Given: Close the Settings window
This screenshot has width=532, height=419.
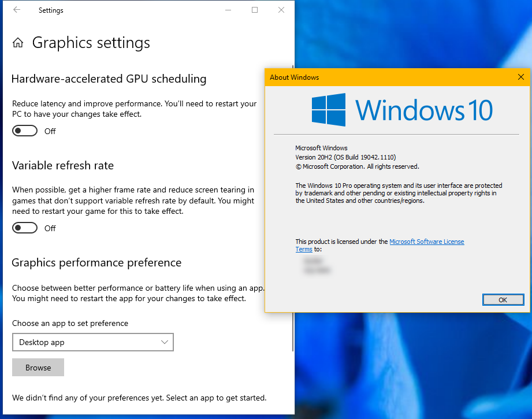Looking at the screenshot, I should 281,10.
